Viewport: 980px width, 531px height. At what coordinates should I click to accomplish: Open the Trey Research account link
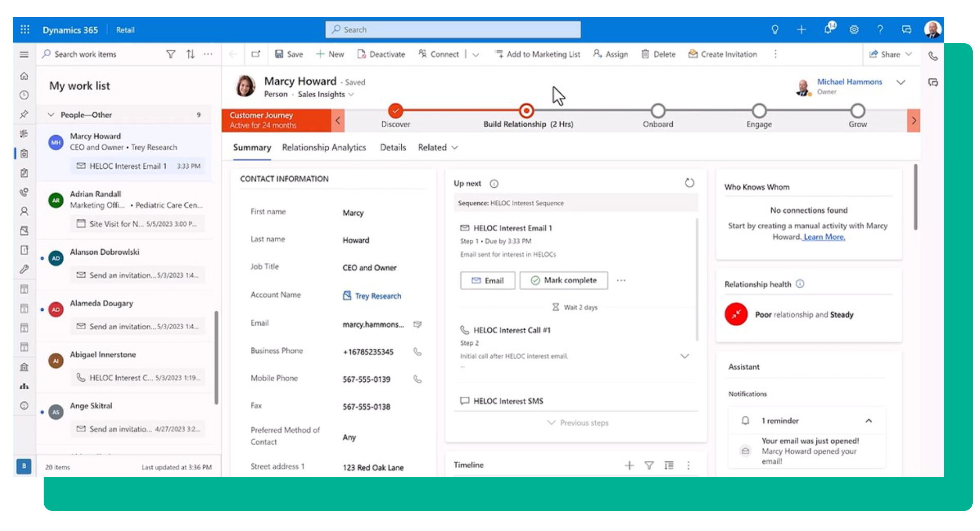[x=378, y=296]
